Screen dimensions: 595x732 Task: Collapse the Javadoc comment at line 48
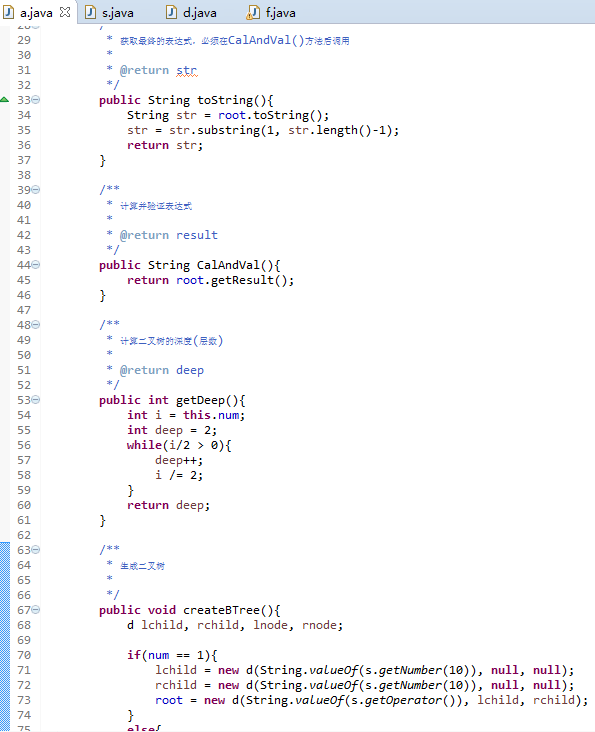[x=36, y=324]
